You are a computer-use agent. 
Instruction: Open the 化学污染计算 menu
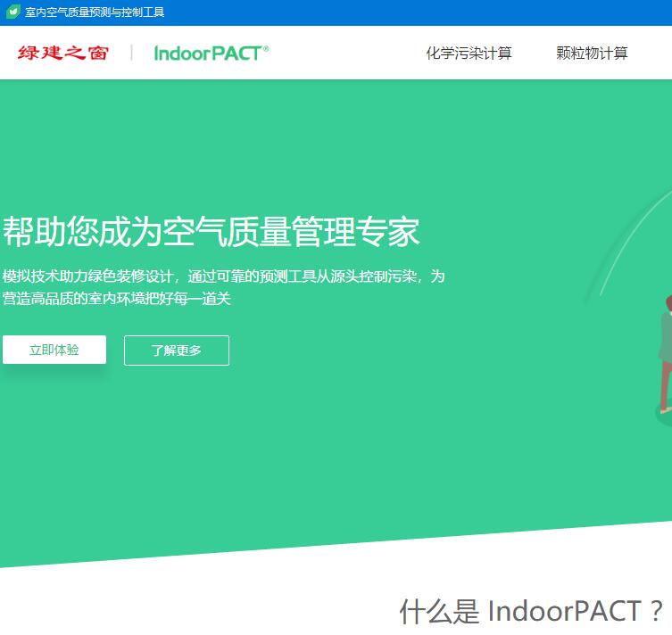469,54
